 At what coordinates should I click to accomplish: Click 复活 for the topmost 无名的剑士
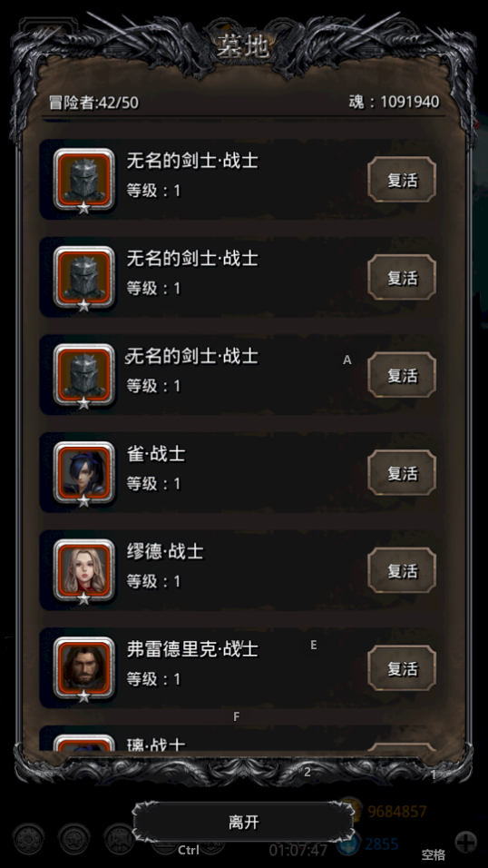(x=402, y=180)
